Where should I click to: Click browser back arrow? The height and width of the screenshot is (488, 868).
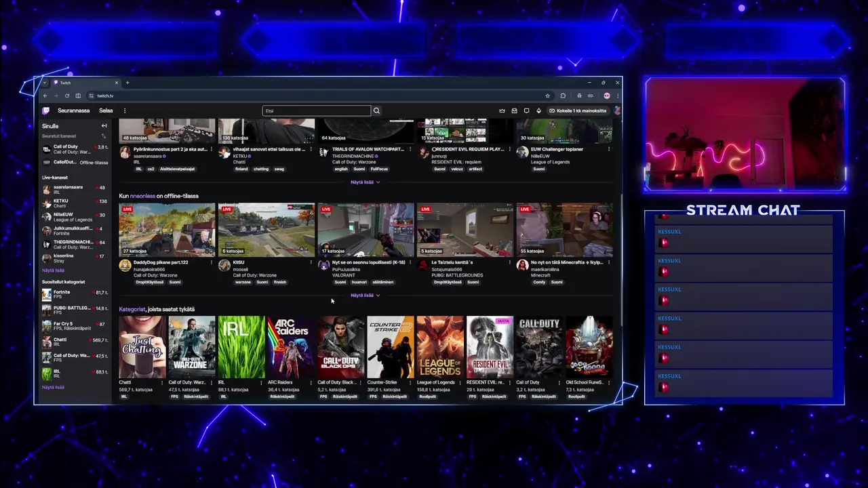tap(45, 96)
